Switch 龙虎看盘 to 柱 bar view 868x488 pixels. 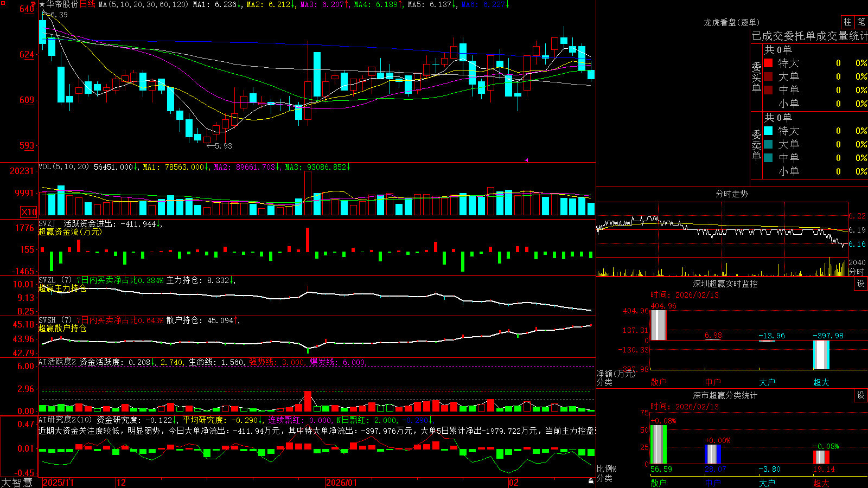[847, 22]
